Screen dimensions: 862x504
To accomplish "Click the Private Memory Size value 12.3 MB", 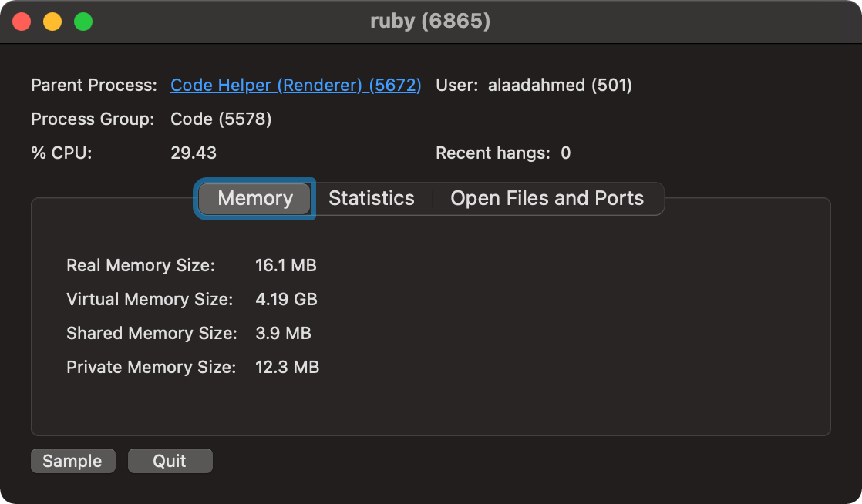I will pyautogui.click(x=287, y=367).
